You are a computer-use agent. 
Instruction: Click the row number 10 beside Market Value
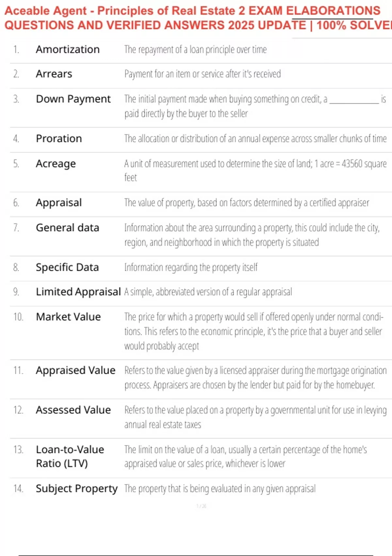coord(18,317)
